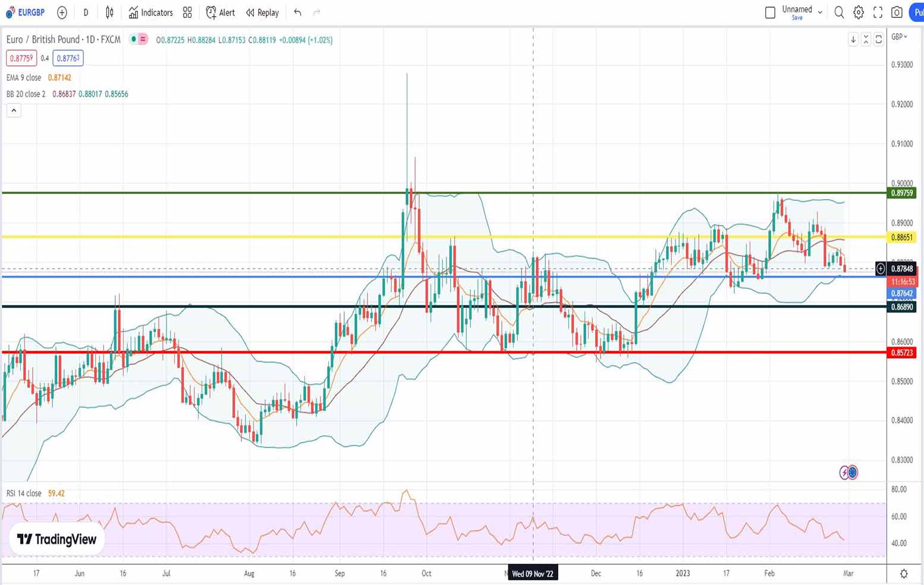
Task: Open the candlestick chart type selector
Action: pos(109,12)
